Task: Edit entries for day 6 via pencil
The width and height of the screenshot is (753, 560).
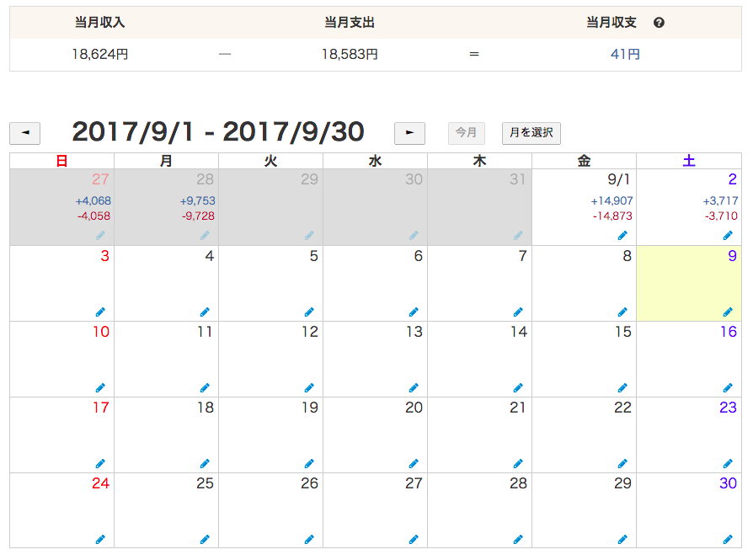Action: pyautogui.click(x=414, y=312)
